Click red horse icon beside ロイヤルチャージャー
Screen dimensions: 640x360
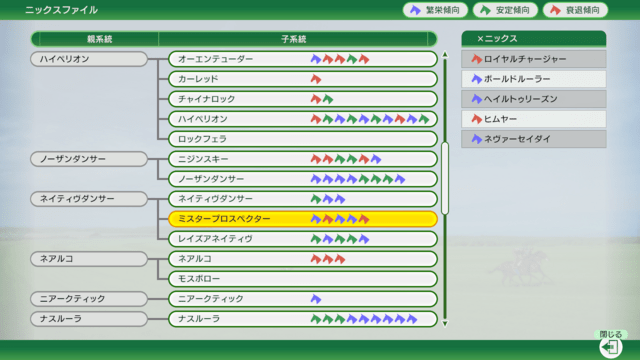pyautogui.click(x=476, y=59)
